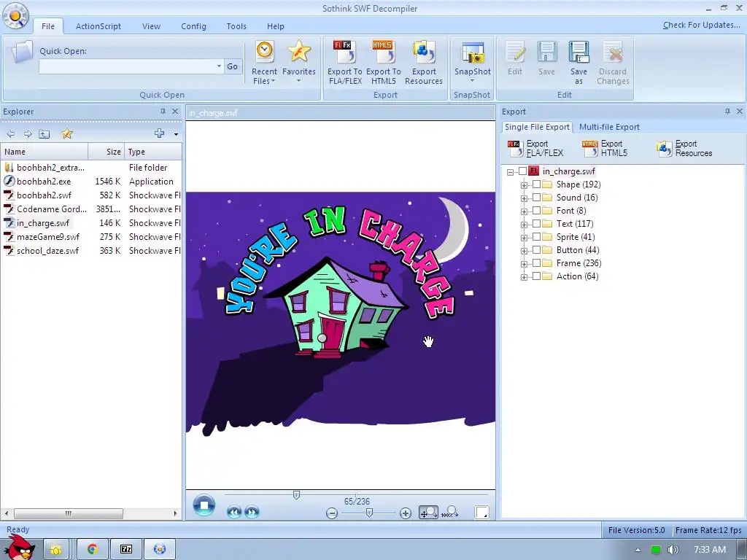
Task: Check the Sound (16) checkbox
Action: coord(536,197)
